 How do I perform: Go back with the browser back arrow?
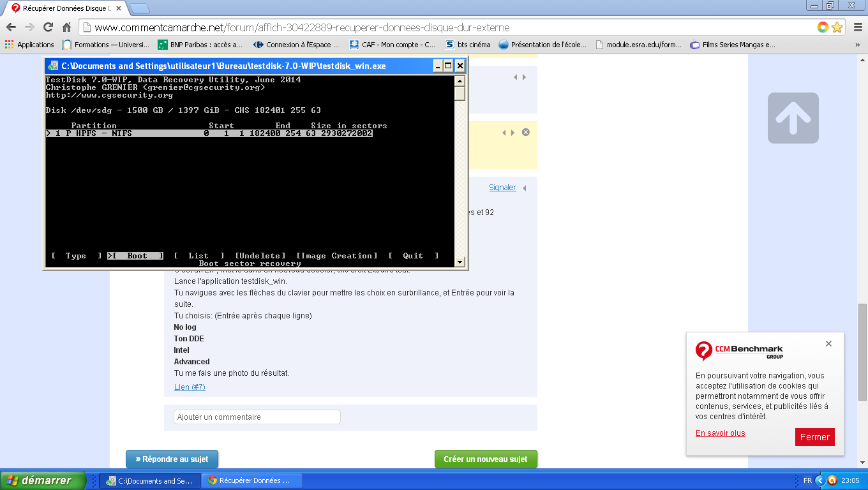click(11, 27)
